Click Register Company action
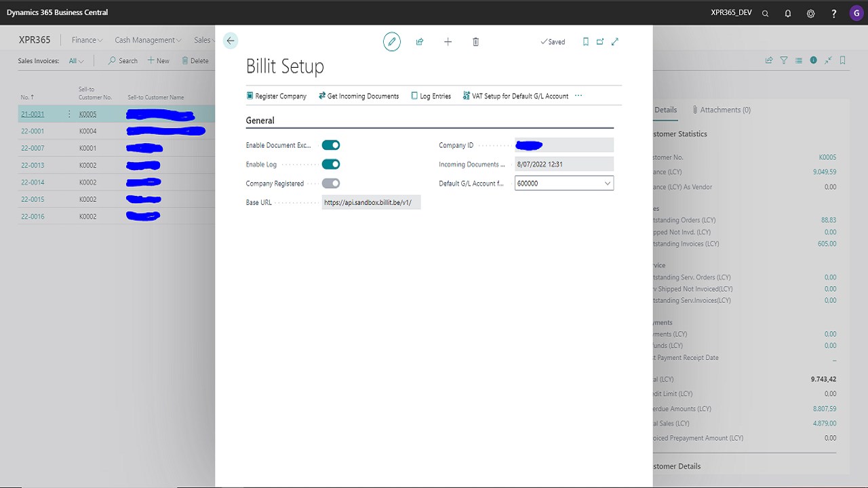 (x=277, y=96)
